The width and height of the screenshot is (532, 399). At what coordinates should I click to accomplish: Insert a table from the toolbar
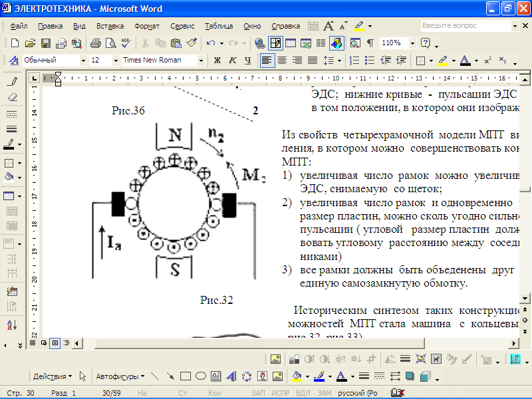tap(291, 43)
